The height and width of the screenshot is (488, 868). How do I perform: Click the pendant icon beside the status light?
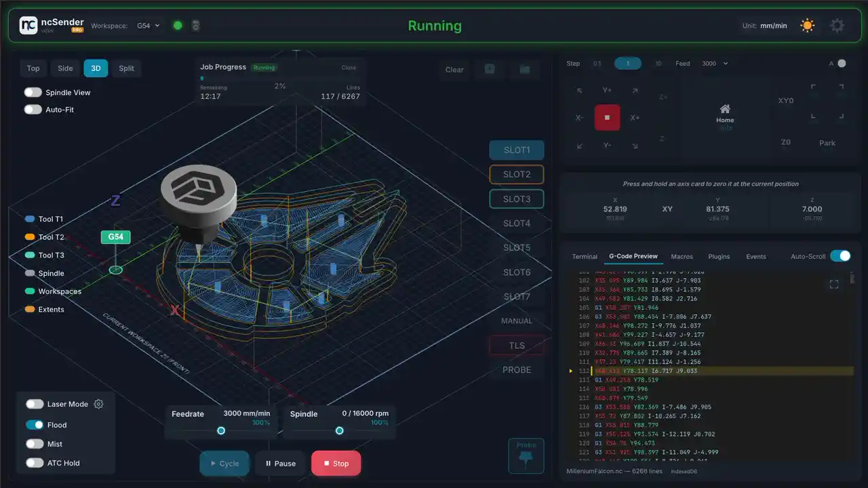(x=196, y=26)
